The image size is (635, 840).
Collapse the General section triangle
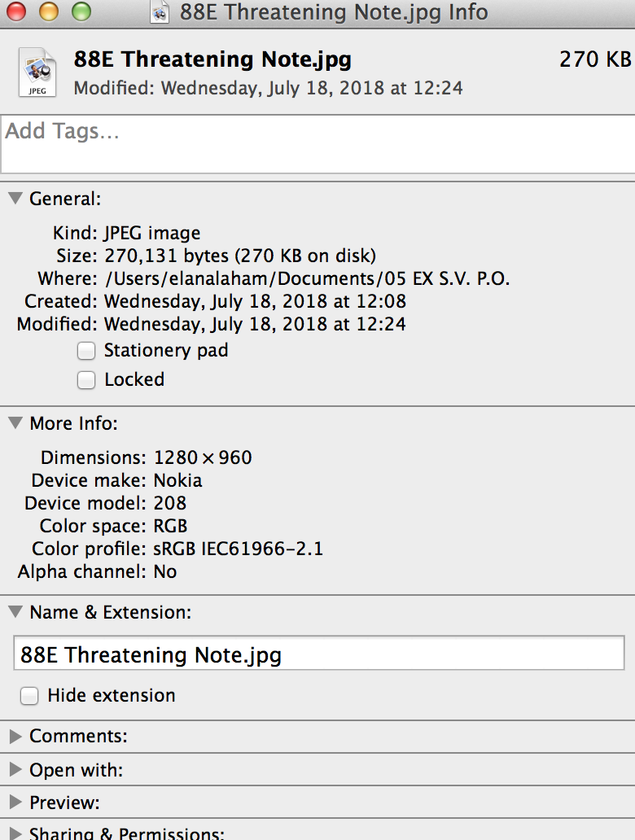(15, 199)
